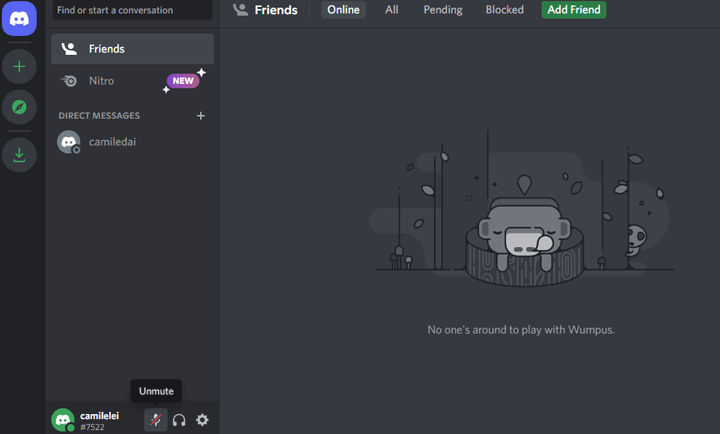
Task: Click the Friends header waving icon
Action: pyautogui.click(x=240, y=10)
